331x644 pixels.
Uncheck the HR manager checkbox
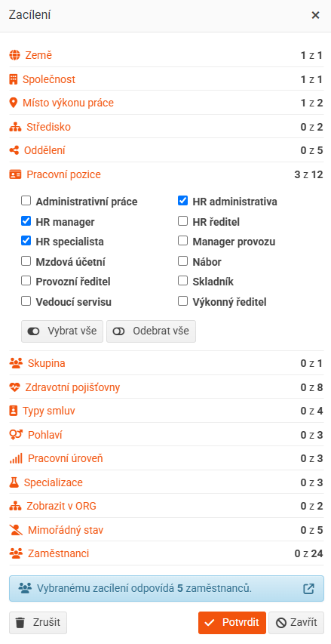click(x=26, y=221)
